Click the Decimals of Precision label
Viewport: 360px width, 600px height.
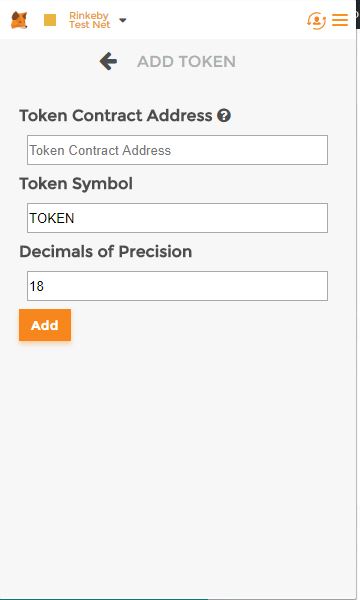point(106,251)
